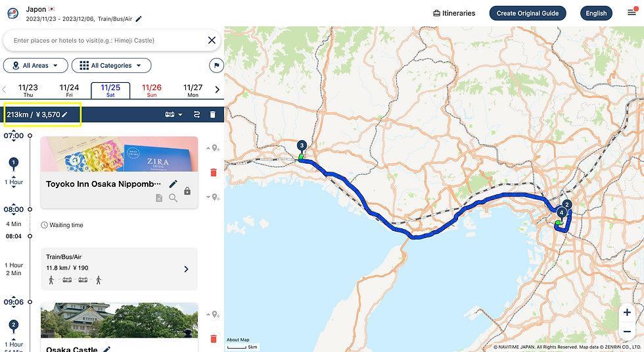Increase the first stop 1 Hour duration
The width and height of the screenshot is (644, 352).
(x=14, y=177)
